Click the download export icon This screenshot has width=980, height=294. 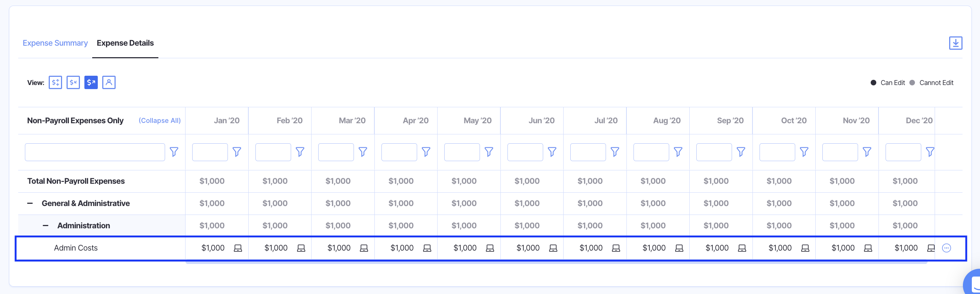point(955,43)
